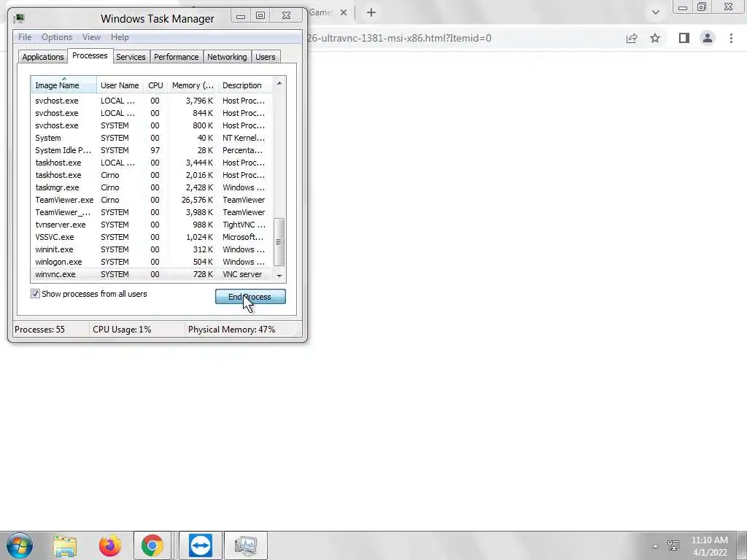Switch to the Performance tab
Image resolution: width=747 pixels, height=560 pixels.
(x=177, y=57)
